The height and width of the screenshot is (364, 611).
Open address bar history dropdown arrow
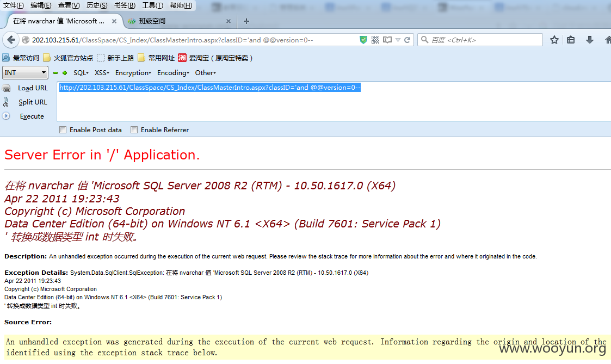398,40
